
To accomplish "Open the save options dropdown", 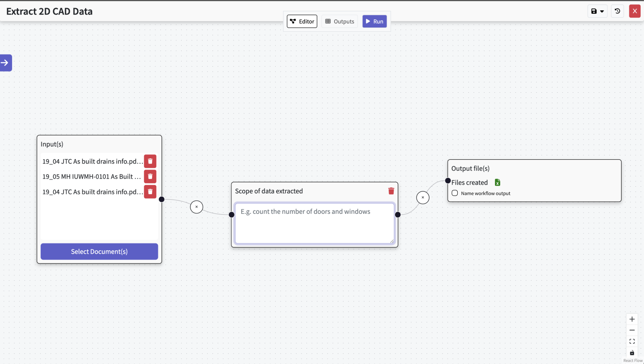I will tap(598, 11).
